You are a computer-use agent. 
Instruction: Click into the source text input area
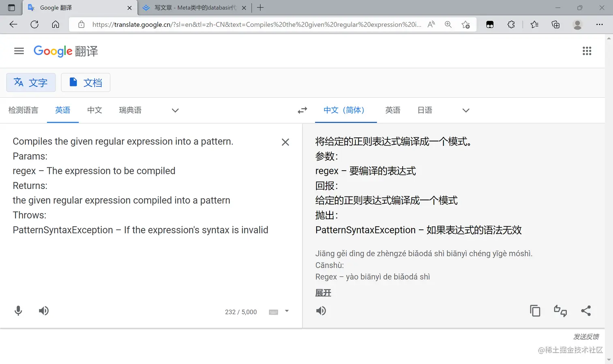140,186
